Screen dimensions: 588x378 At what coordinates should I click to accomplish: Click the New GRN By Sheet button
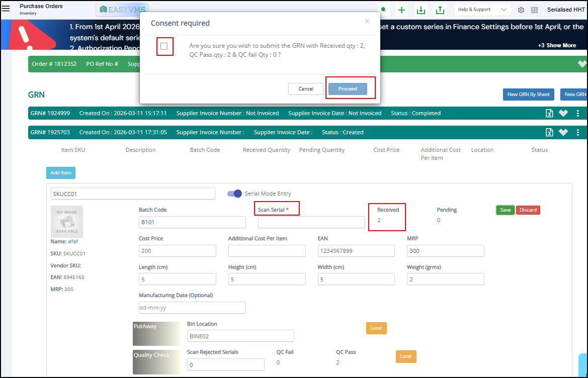pyautogui.click(x=528, y=94)
